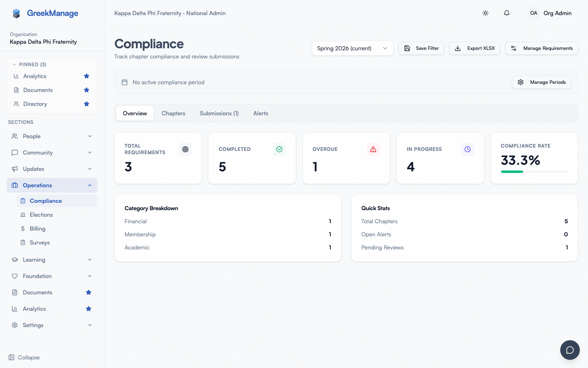Viewport: 588px width, 368px height.
Task: Click the Total Chapters stat row
Action: [x=465, y=221]
